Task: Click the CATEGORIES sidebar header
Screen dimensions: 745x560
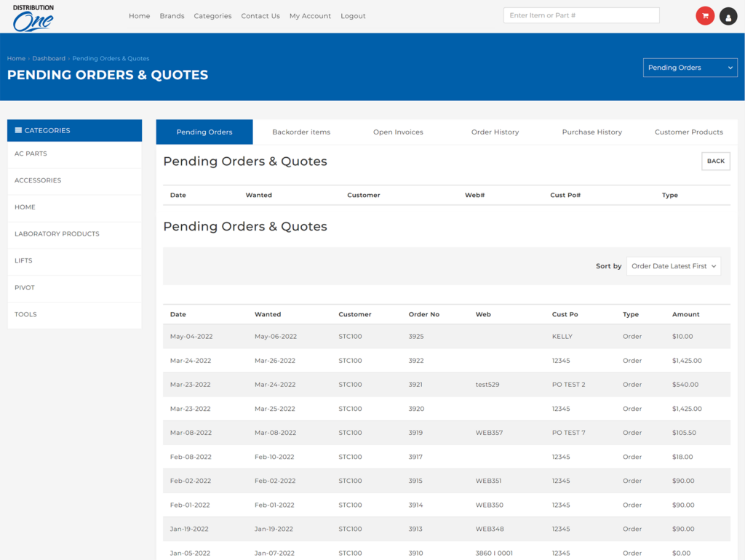Action: point(75,130)
